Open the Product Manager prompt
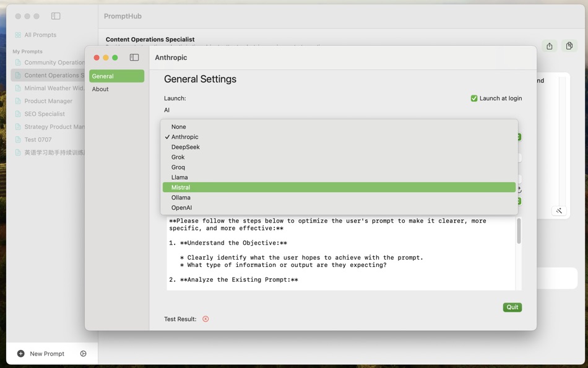Viewport: 588px width, 368px height. point(49,101)
